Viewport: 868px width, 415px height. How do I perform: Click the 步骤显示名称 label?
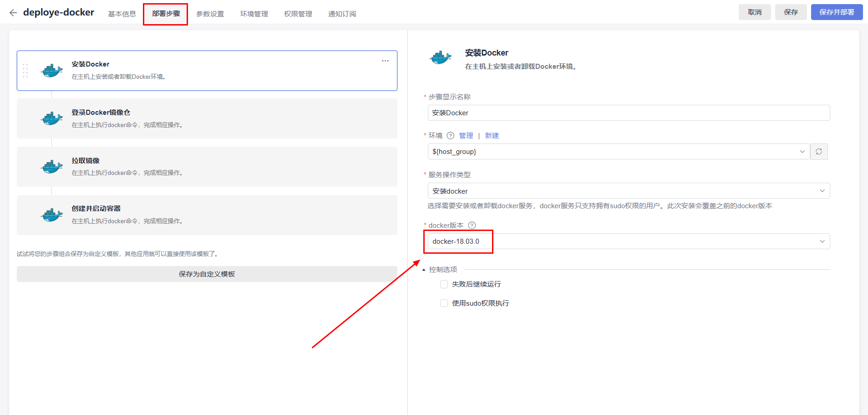click(450, 97)
